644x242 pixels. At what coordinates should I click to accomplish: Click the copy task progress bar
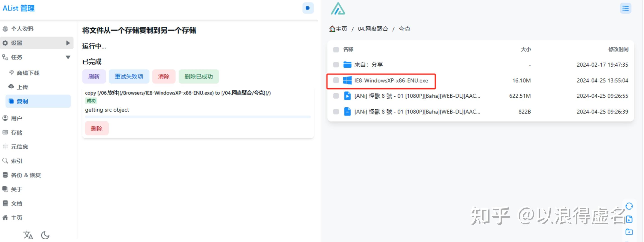[197, 117]
